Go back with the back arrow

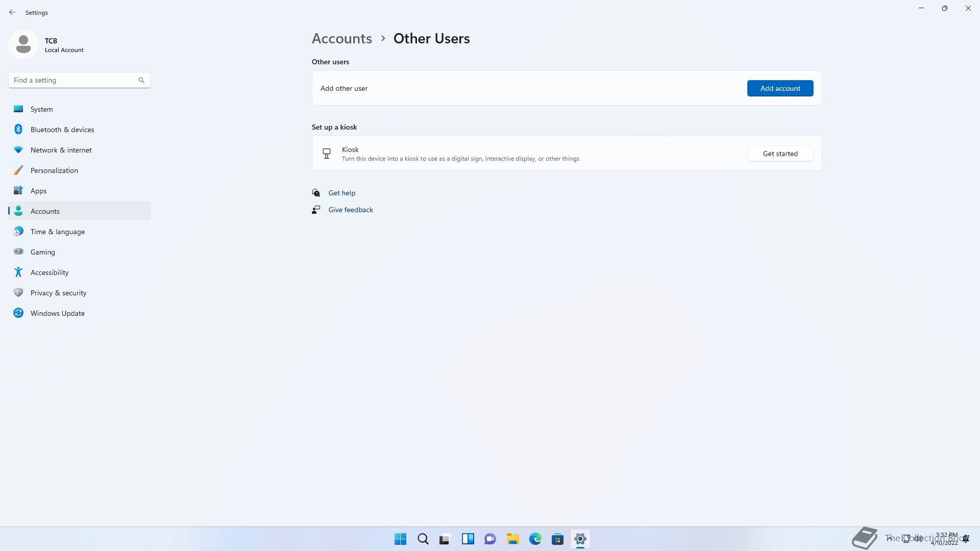click(12, 12)
